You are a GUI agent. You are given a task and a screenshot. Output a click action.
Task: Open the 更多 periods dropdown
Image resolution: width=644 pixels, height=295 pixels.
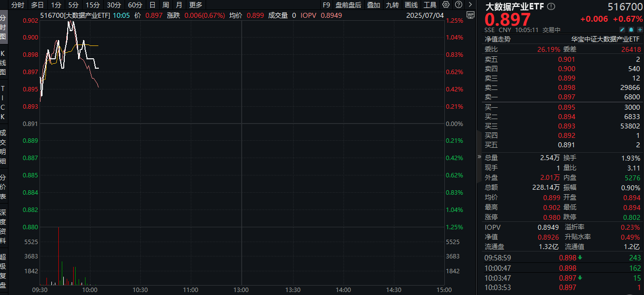point(196,4)
